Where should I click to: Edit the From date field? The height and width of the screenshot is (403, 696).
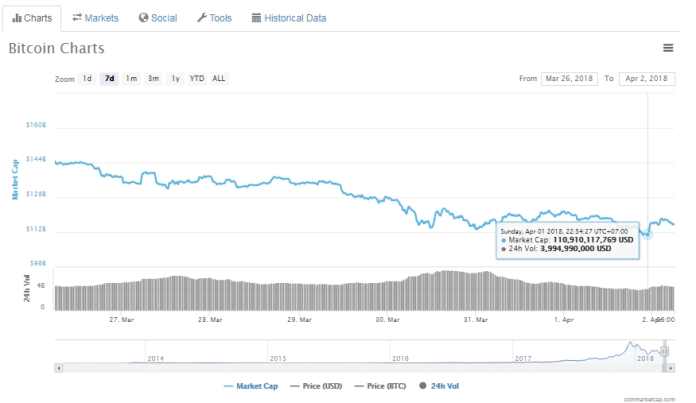coord(569,79)
